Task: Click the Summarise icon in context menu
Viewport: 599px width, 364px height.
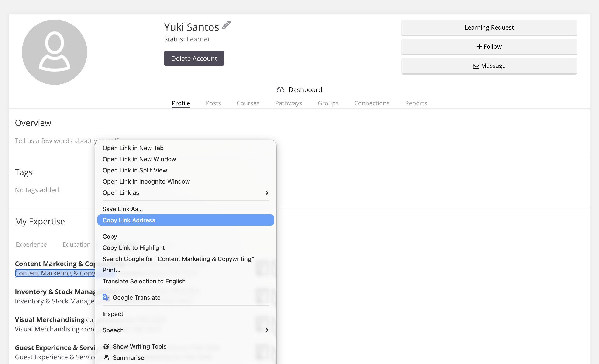Action: [x=106, y=357]
